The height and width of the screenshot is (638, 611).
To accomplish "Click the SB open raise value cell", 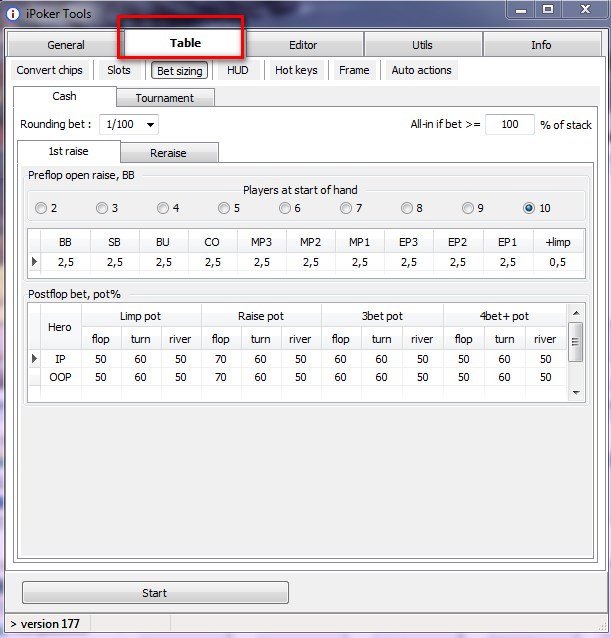I will click(115, 262).
